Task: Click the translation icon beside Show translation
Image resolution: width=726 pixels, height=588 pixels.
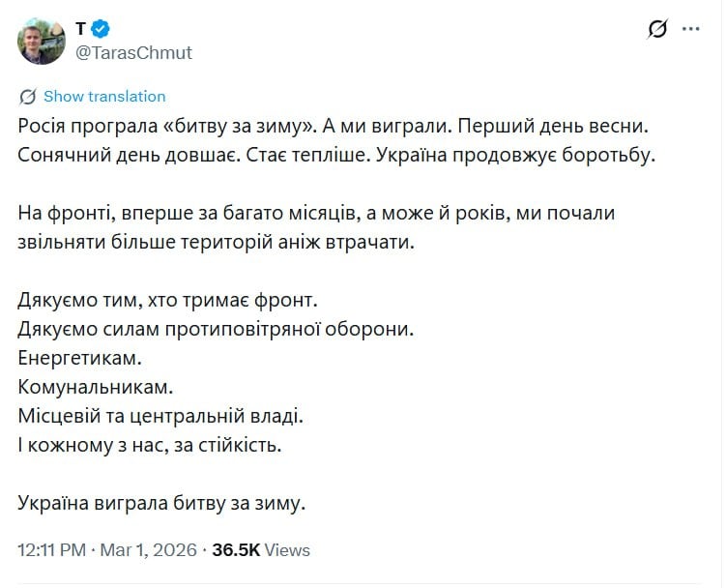Action: [x=28, y=97]
